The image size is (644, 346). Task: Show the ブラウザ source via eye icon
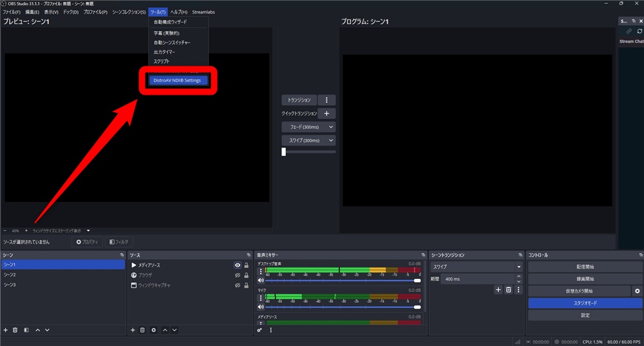pyautogui.click(x=238, y=275)
